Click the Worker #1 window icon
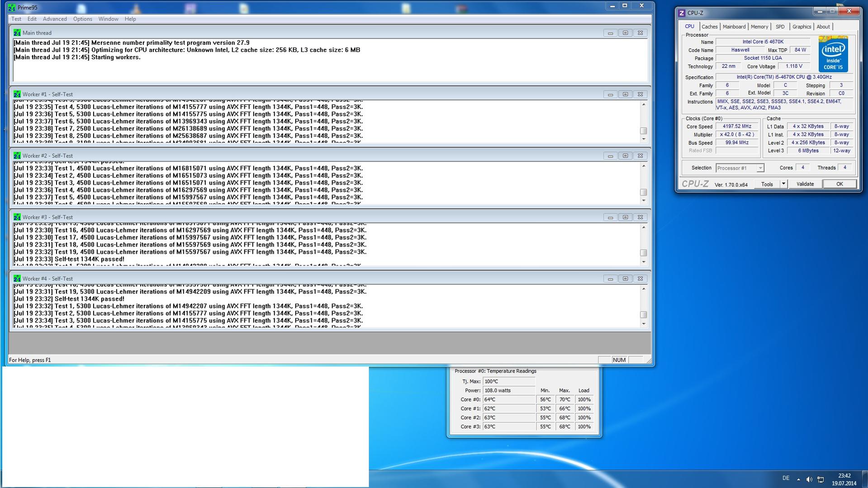This screenshot has height=488, width=868. [x=17, y=94]
